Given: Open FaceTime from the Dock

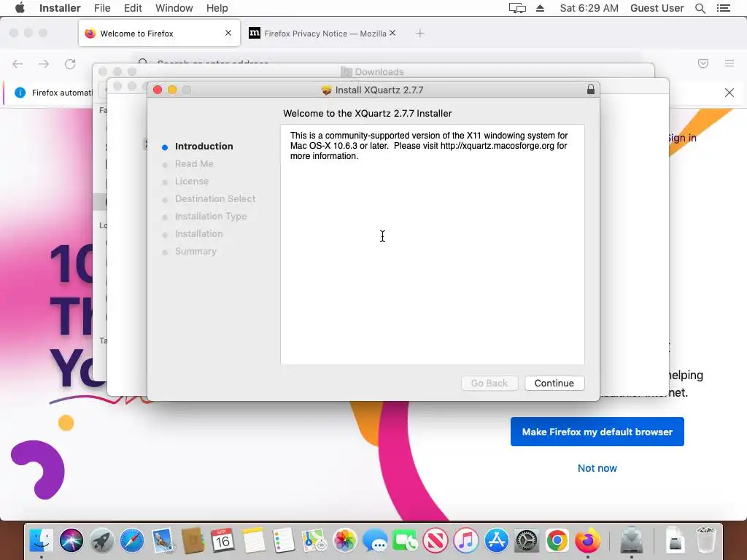Looking at the screenshot, I should (405, 540).
